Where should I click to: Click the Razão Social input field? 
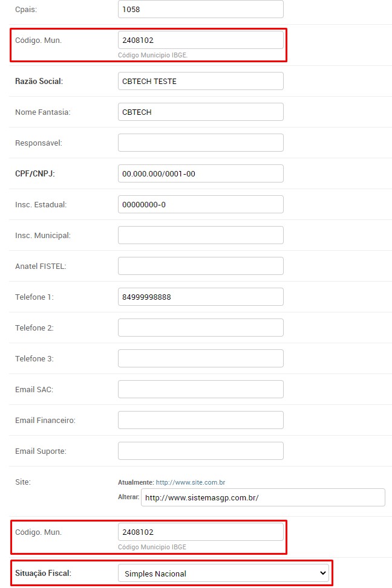point(200,82)
